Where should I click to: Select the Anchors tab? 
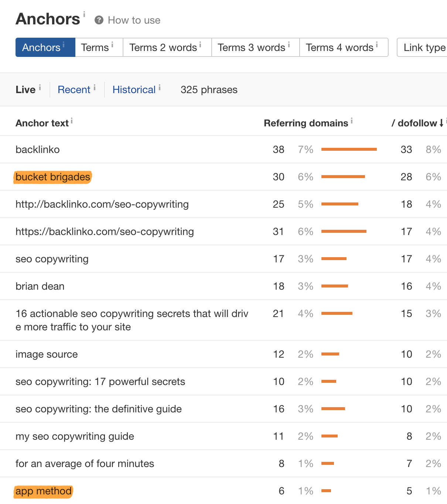point(41,47)
